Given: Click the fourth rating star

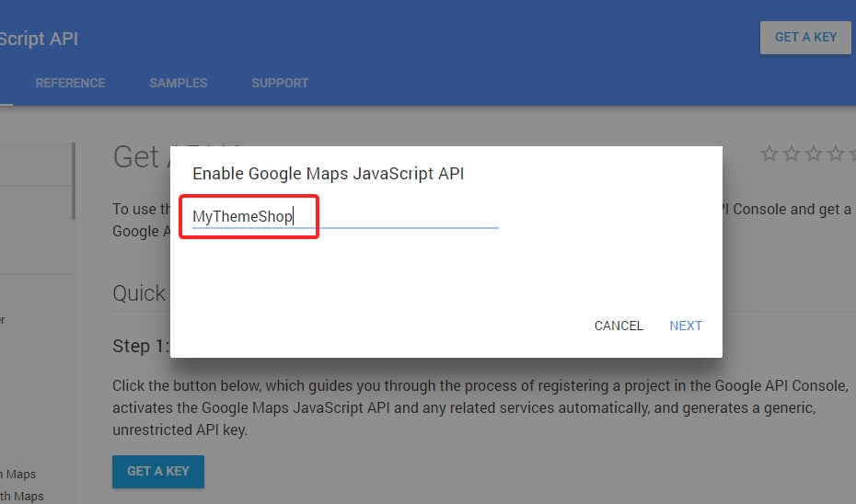Looking at the screenshot, I should (836, 154).
